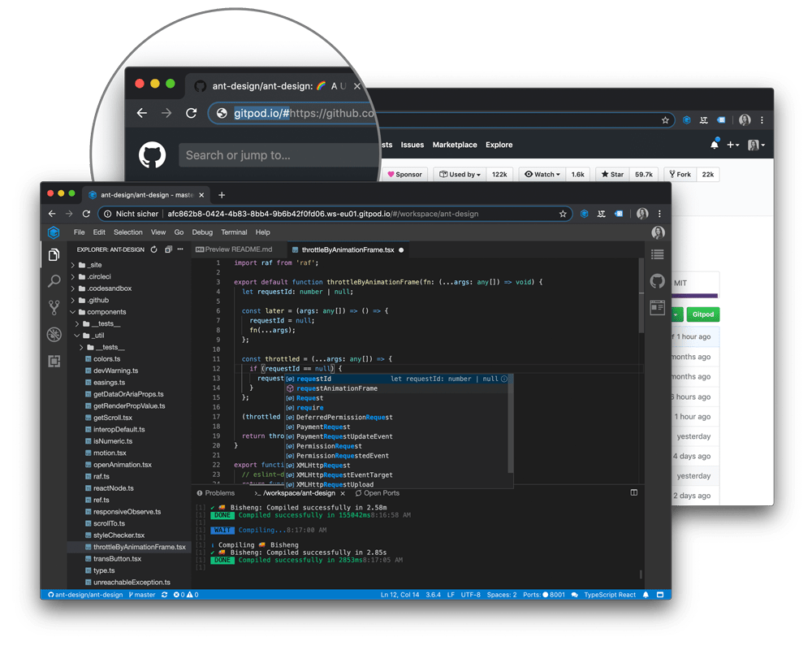812x646 pixels.
Task: Click GitHub search or jump to field
Action: click(279, 155)
